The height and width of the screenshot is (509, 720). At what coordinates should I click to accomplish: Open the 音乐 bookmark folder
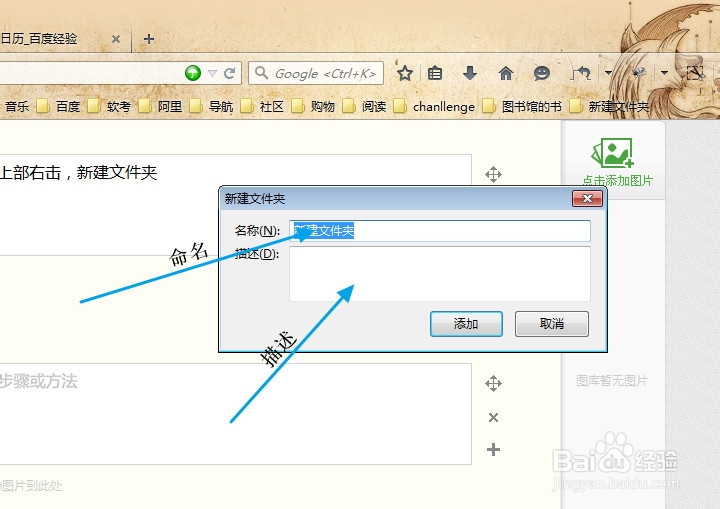(x=17, y=107)
